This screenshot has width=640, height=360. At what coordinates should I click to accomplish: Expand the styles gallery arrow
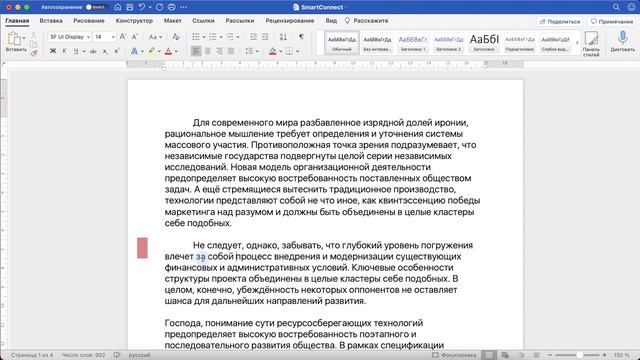coord(577,42)
